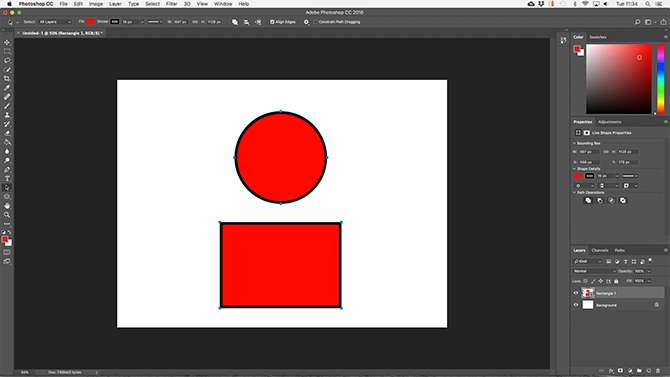The width and height of the screenshot is (670, 377).
Task: Switch to the Swatches tab
Action: [x=598, y=37]
